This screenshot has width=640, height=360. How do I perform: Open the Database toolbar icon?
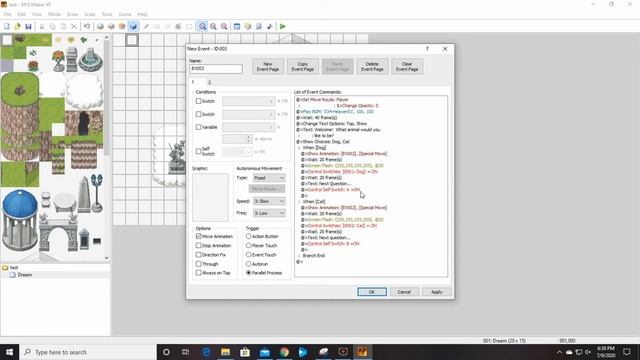tap(237, 27)
